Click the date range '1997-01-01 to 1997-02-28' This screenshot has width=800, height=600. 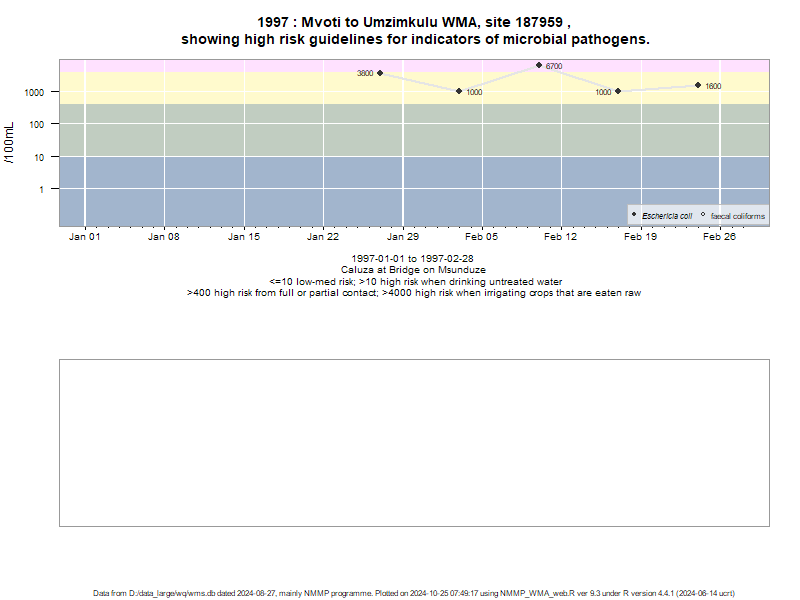pos(412,259)
